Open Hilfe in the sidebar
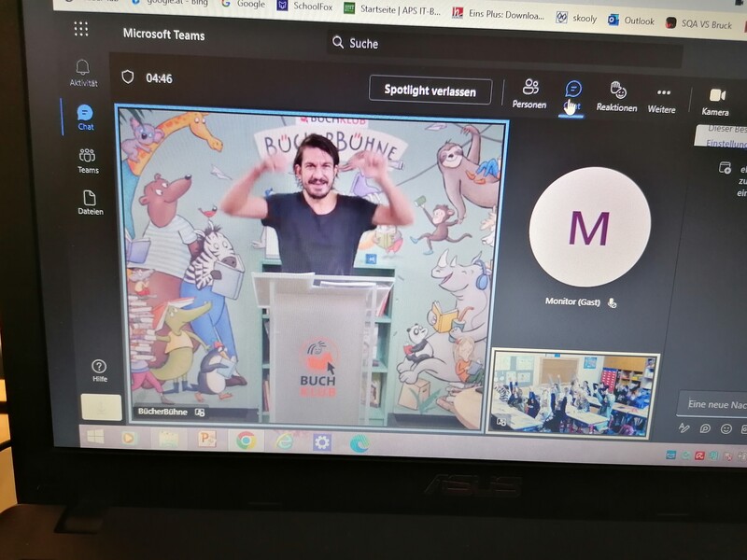The width and height of the screenshot is (747, 560). click(99, 371)
